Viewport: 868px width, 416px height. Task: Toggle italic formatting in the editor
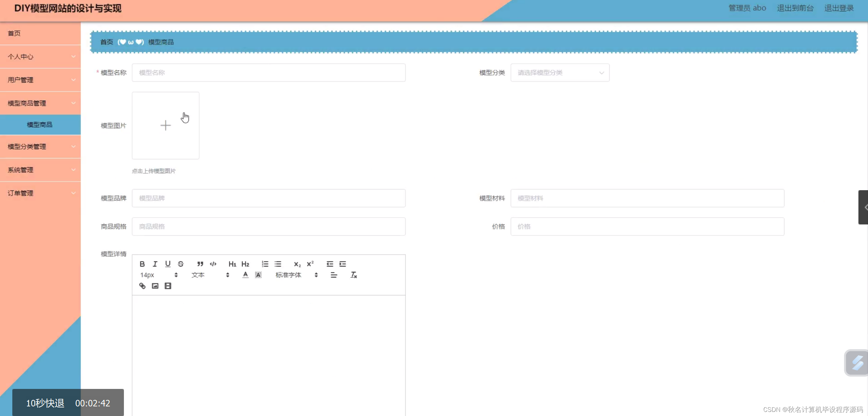point(155,264)
